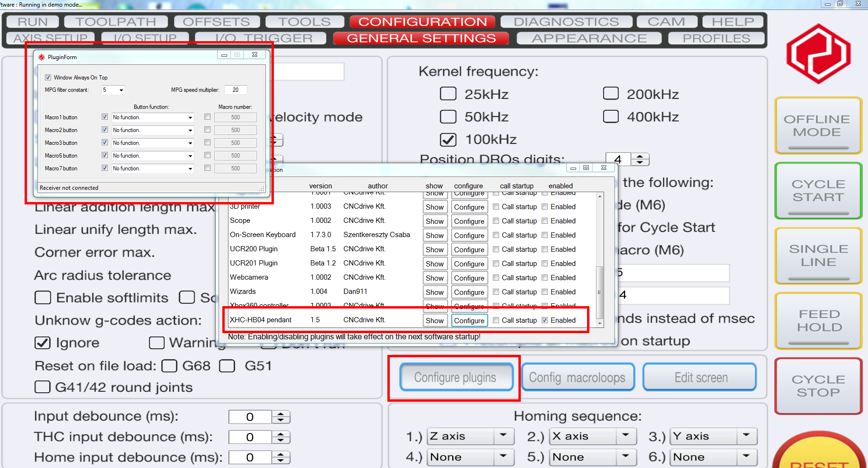Click the up arrow of Position DROs digits spinner
Screen dimensions: 868x468
(640, 156)
